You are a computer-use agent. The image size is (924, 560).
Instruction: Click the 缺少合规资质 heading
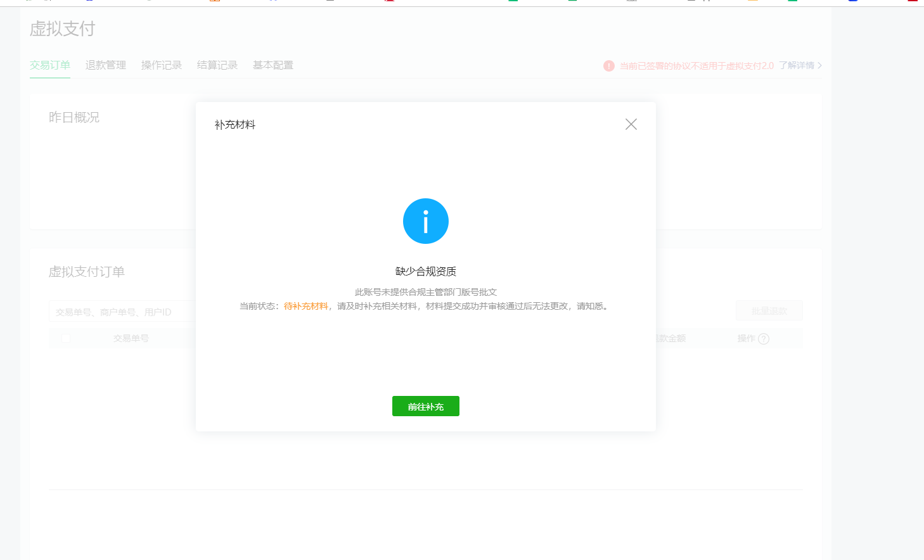[x=426, y=271]
